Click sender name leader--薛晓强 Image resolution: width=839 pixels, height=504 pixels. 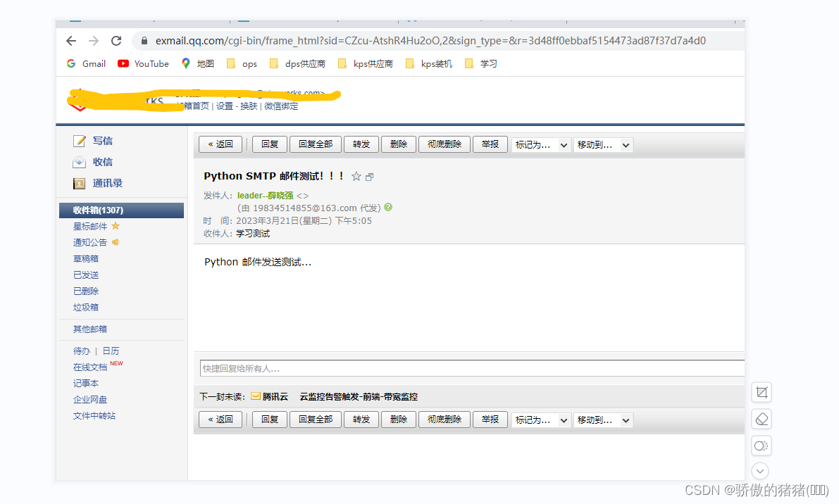pos(266,196)
